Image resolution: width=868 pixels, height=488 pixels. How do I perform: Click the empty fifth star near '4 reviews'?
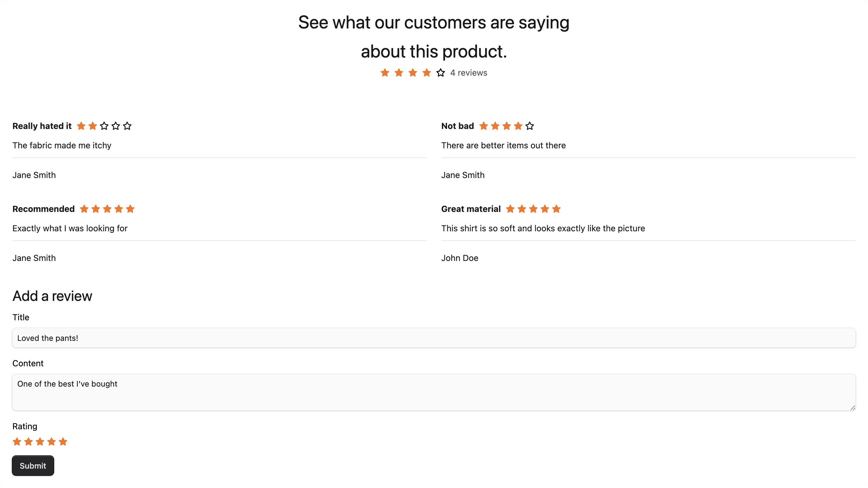440,72
